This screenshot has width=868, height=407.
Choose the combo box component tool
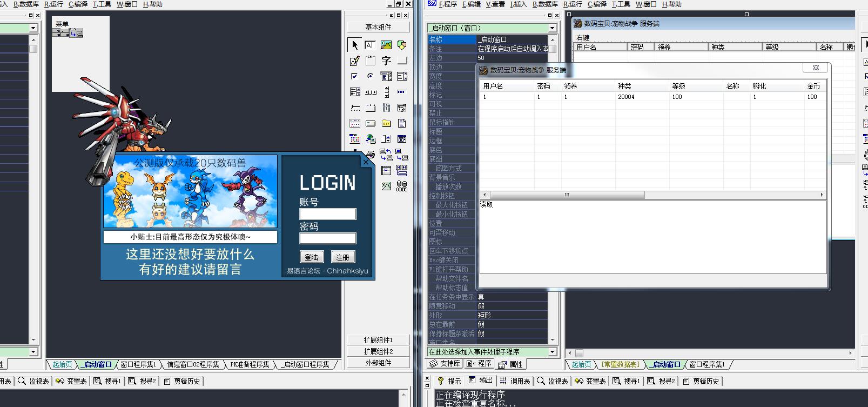pos(386,76)
